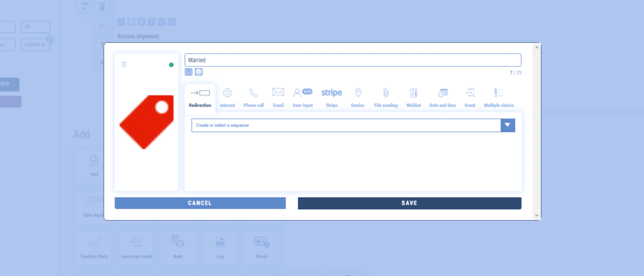Open the Stripe payment action
The height and width of the screenshot is (276, 644).
coord(331,96)
